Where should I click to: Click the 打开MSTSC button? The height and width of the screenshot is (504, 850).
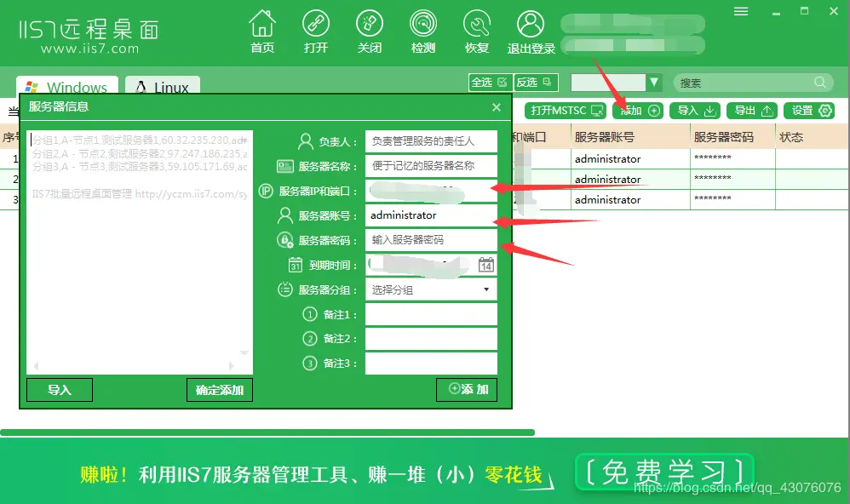click(566, 110)
